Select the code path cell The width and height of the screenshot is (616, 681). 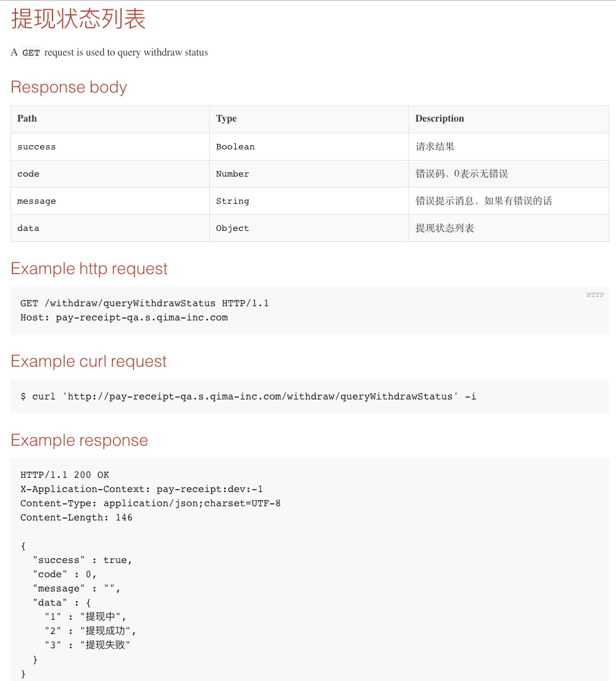coord(28,174)
